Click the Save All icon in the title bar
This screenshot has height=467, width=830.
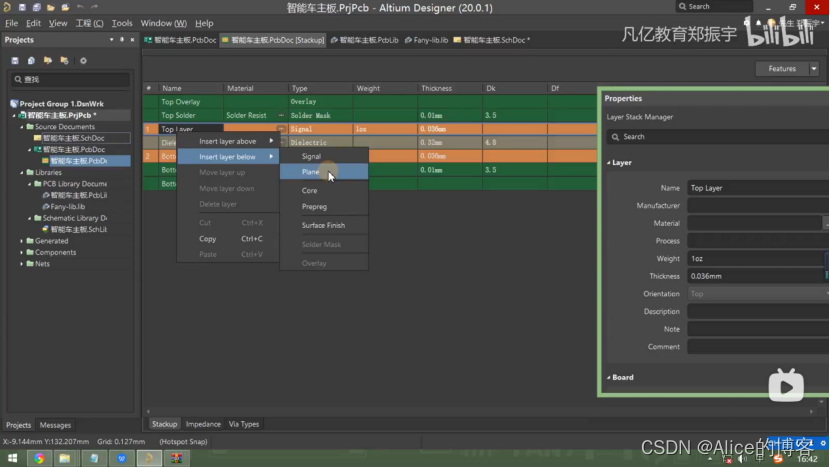(36, 7)
